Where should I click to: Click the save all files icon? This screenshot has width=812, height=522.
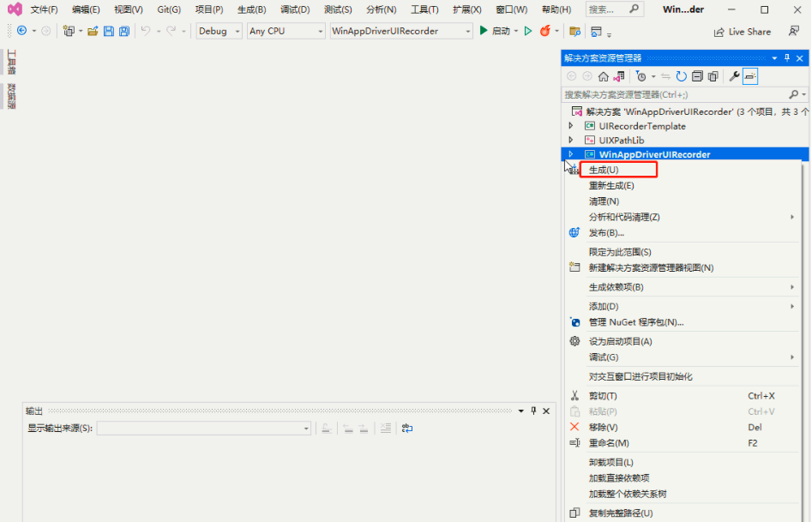coord(124,31)
